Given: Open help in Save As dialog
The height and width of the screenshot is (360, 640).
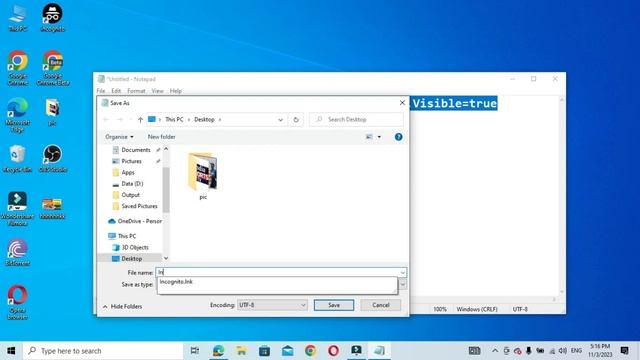Looking at the screenshot, I should pyautogui.click(x=398, y=137).
